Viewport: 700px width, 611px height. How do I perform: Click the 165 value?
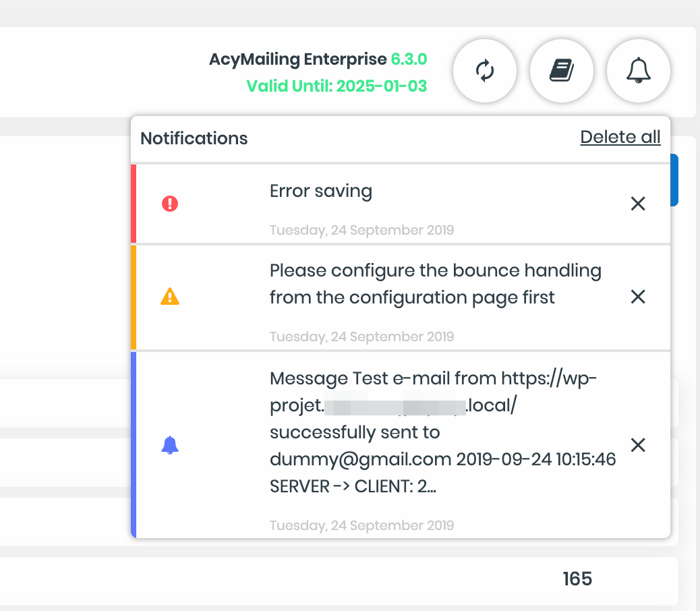tap(577, 579)
